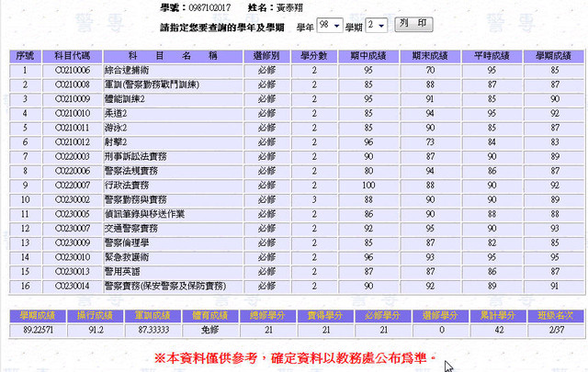588x372 pixels.
Task: Select course name 緊急救護術
Action: click(x=127, y=257)
